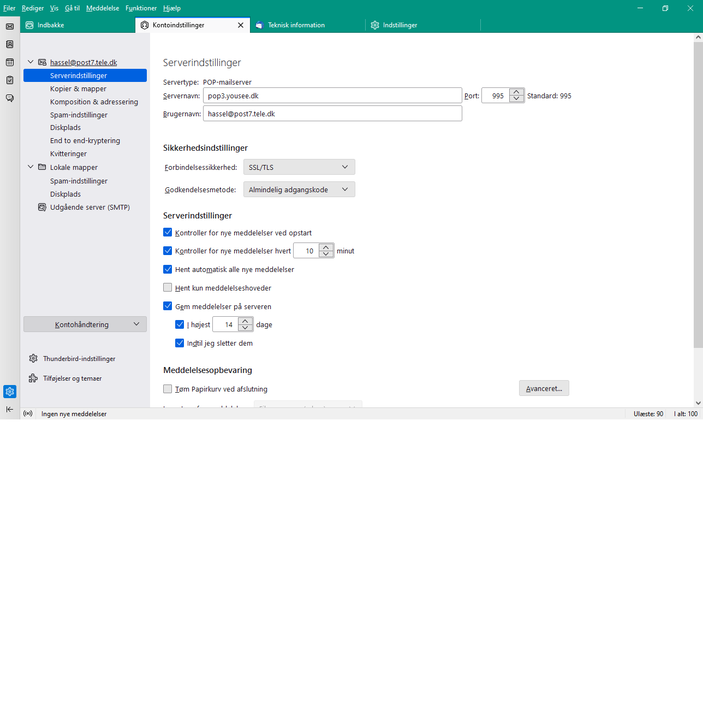The height and width of the screenshot is (728, 703).
Task: Click the vertical scrollbar down arrow
Action: (698, 403)
